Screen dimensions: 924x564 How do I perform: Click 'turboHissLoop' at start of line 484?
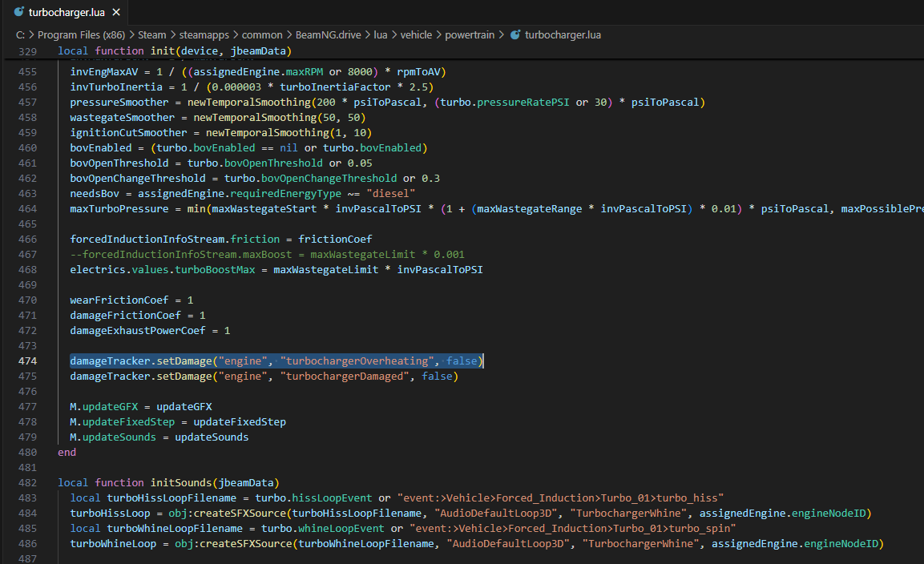[x=110, y=514]
